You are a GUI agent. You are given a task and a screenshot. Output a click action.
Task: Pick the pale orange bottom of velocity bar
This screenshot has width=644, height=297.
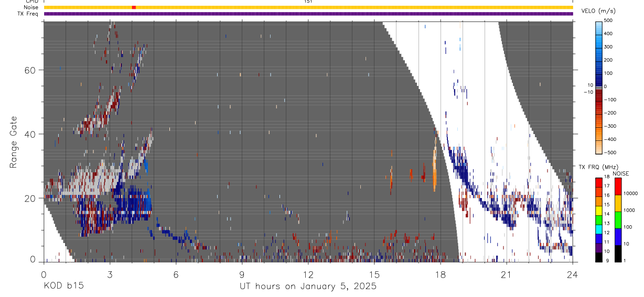click(x=598, y=147)
